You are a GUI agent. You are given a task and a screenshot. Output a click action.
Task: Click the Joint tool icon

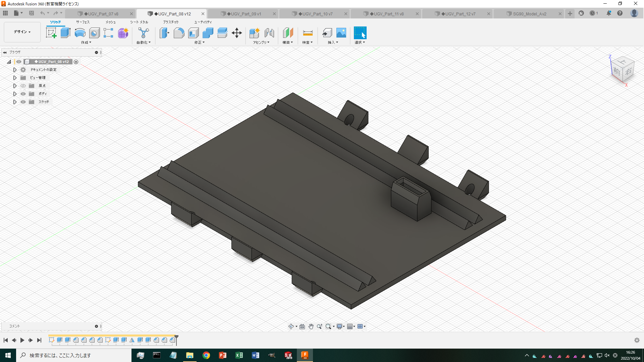click(x=269, y=33)
